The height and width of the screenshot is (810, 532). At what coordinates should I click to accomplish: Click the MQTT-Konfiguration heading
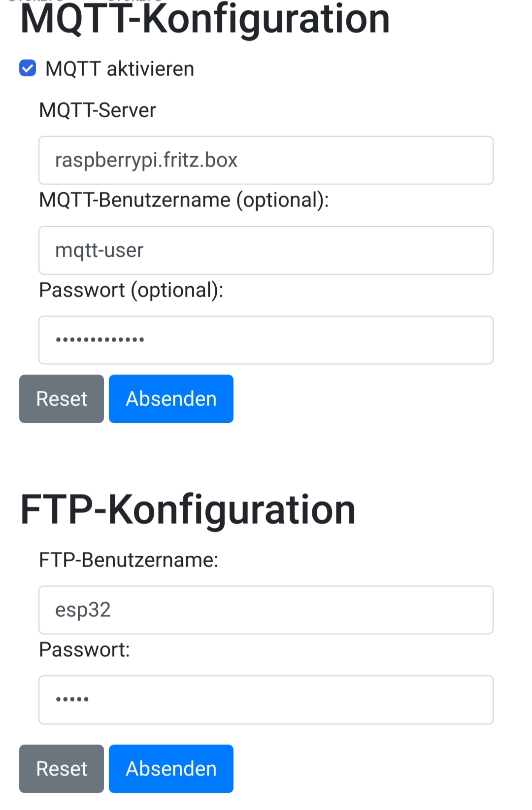pos(205,20)
